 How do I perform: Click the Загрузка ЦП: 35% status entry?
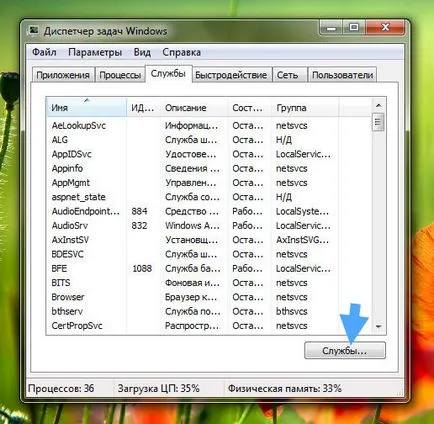(159, 389)
